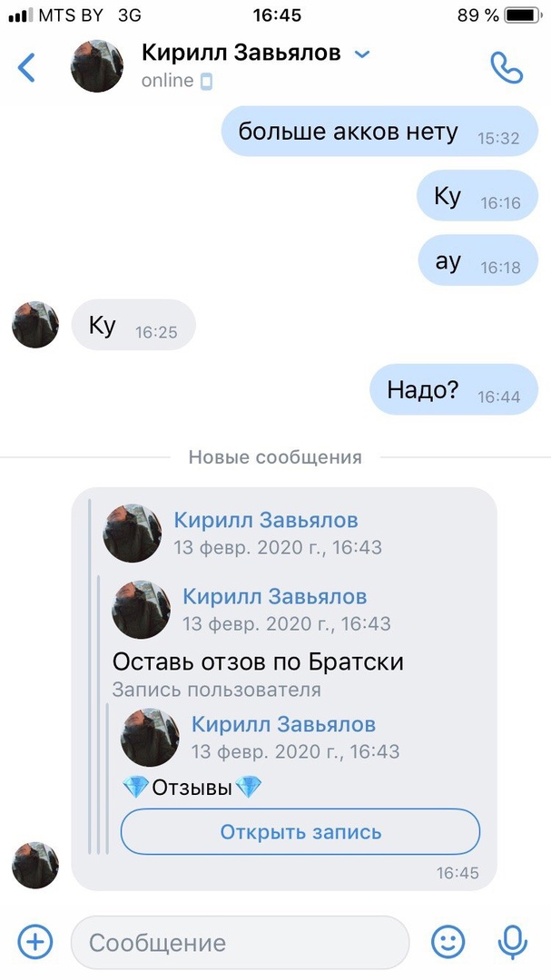Tap the microphone voice message icon
The width and height of the screenshot is (551, 980).
coord(512,942)
